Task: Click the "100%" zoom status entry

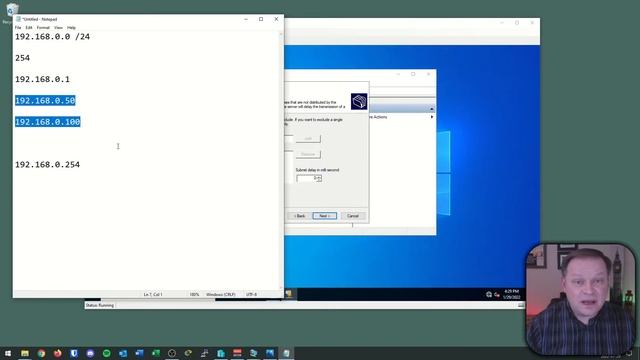Action: [x=194, y=294]
